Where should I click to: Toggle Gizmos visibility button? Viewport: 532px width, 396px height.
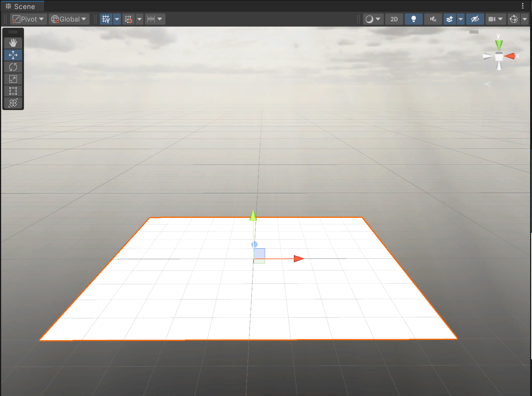[x=514, y=19]
